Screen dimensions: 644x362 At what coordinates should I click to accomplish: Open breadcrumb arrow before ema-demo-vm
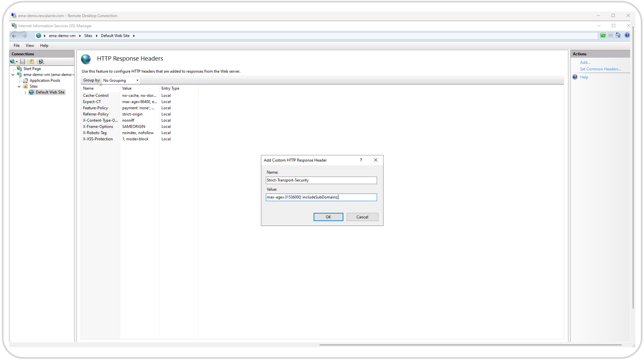(x=45, y=36)
